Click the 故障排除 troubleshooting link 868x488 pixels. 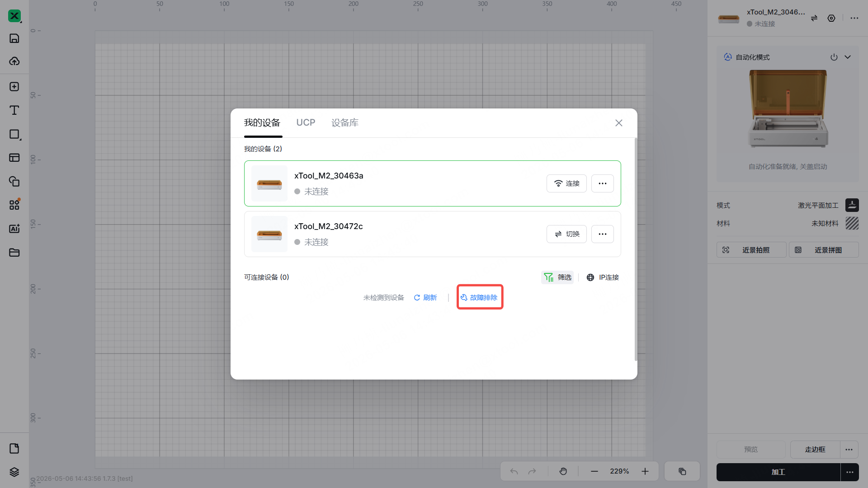tap(479, 298)
